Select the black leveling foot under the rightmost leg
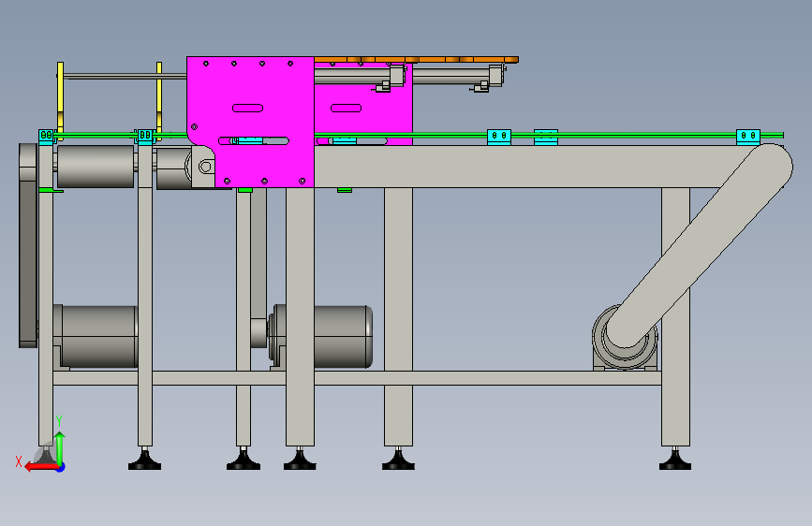Image resolution: width=812 pixels, height=526 pixels. (675, 460)
